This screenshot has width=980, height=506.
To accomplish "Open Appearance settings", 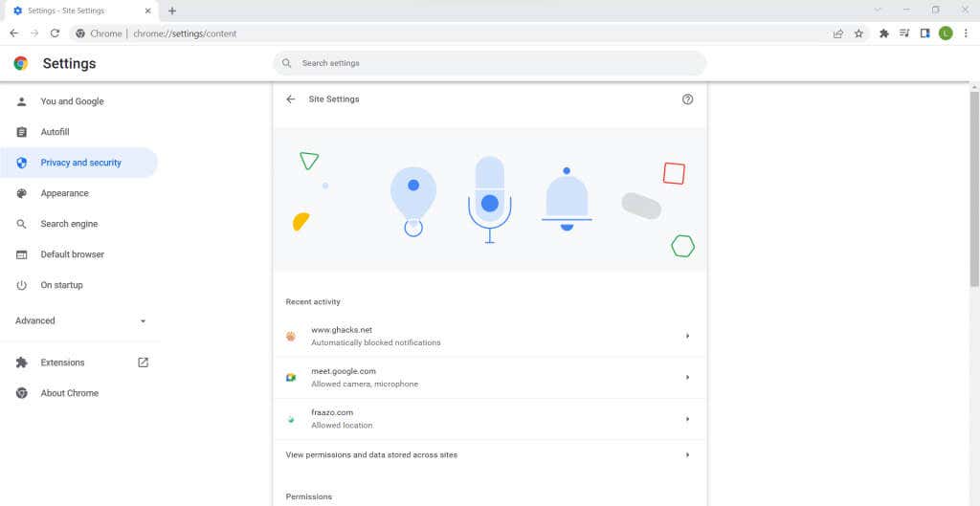I will (78, 193).
